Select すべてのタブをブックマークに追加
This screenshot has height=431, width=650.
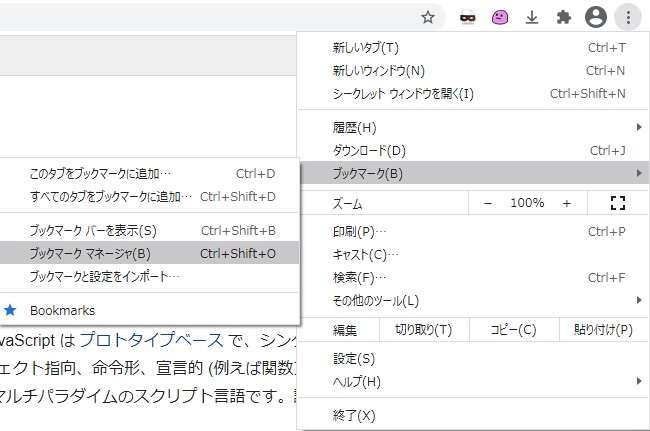(149, 196)
